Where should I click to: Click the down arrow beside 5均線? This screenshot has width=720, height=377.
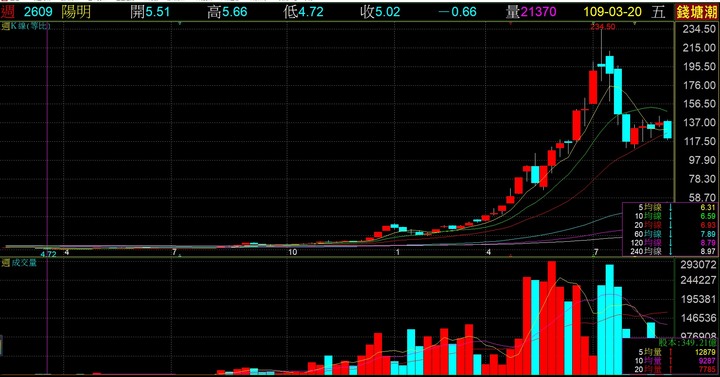[671, 208]
